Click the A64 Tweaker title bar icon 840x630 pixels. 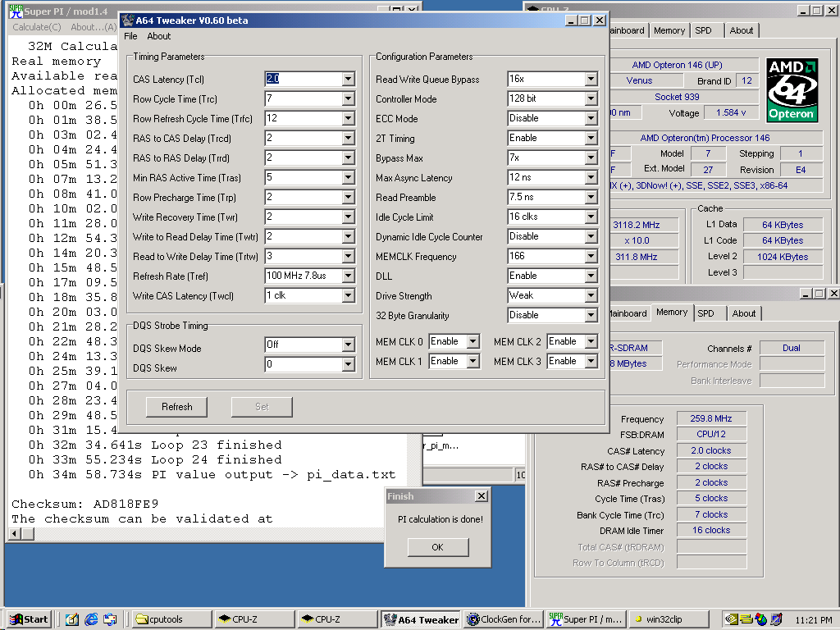pos(127,21)
